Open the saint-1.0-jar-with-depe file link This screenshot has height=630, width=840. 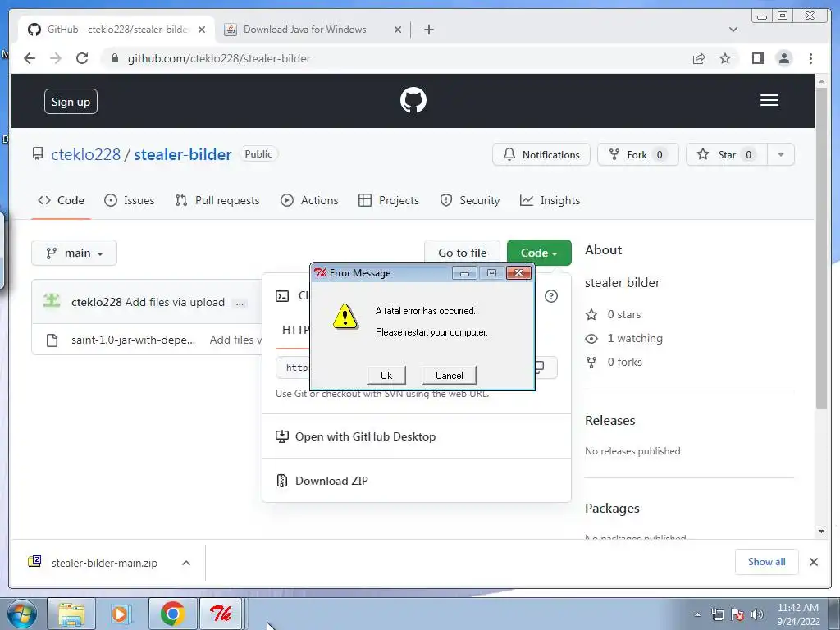(x=134, y=340)
